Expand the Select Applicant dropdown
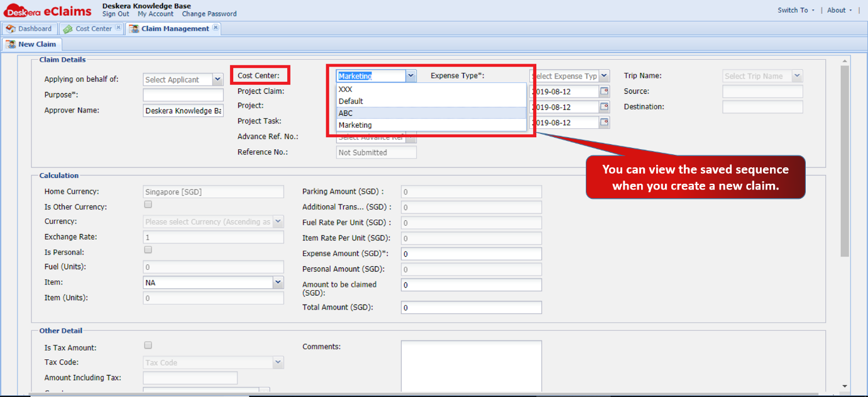The width and height of the screenshot is (868, 397). tap(217, 79)
